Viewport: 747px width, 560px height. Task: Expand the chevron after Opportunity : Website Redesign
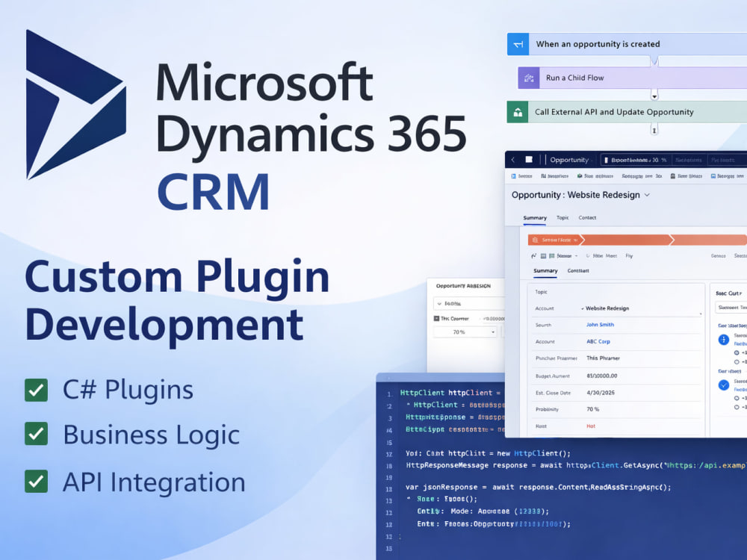tap(647, 195)
